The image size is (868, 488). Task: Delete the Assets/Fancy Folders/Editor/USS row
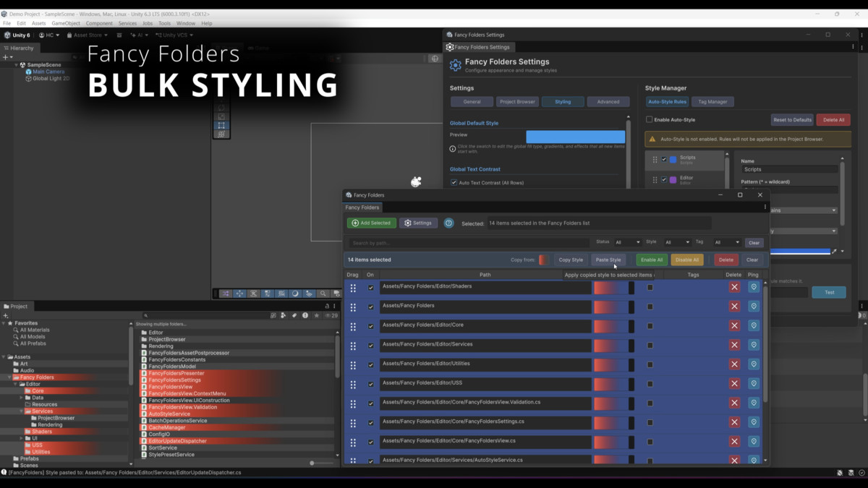tap(734, 384)
